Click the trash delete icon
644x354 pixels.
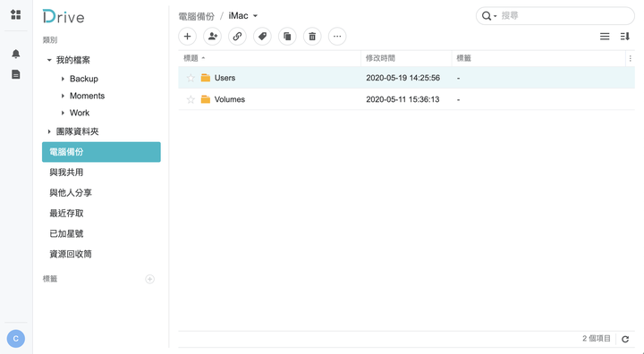point(312,37)
